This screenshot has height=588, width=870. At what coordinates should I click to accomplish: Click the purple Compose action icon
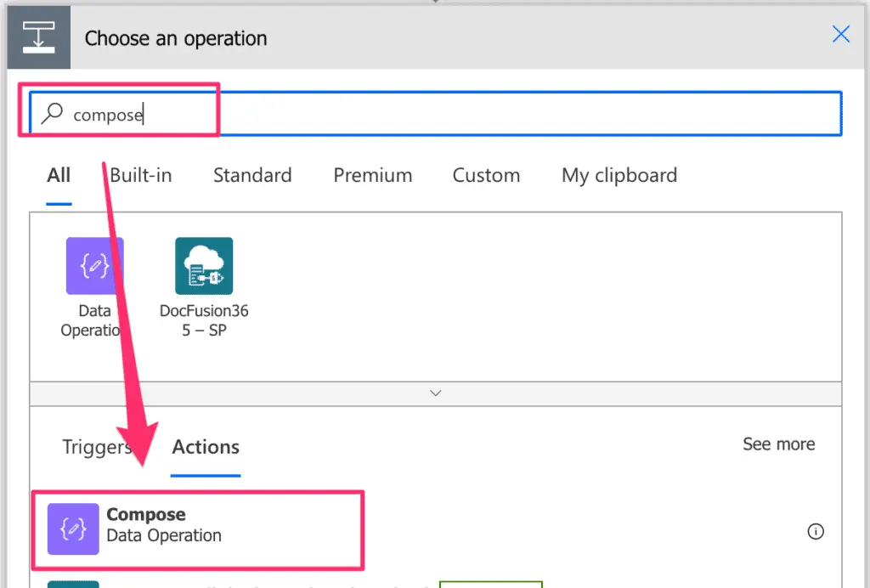(72, 529)
